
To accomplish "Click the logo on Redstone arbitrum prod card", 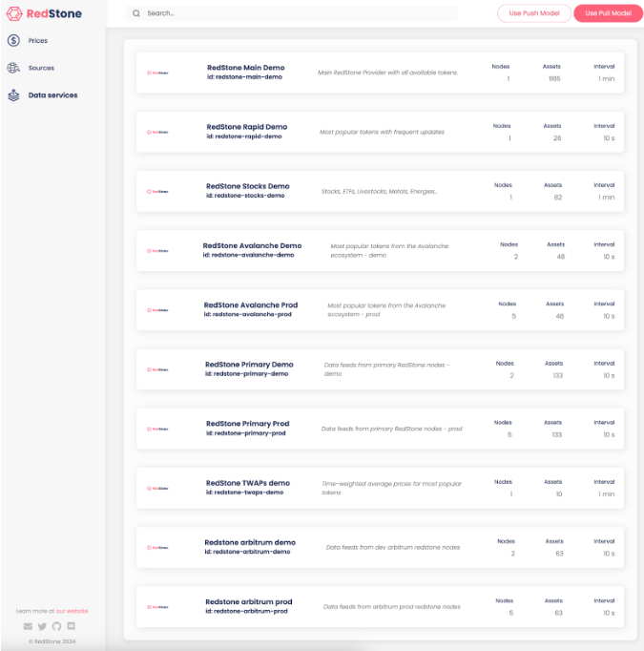I will pyautogui.click(x=157, y=607).
